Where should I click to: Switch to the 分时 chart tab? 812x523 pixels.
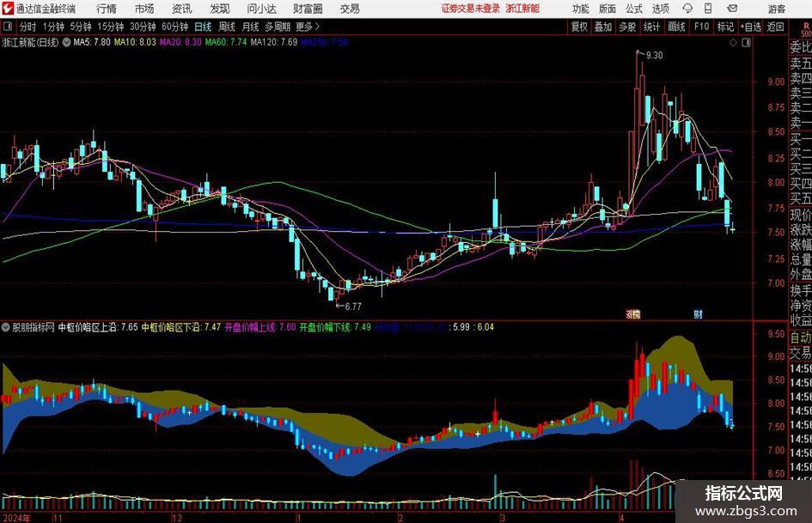[27, 27]
